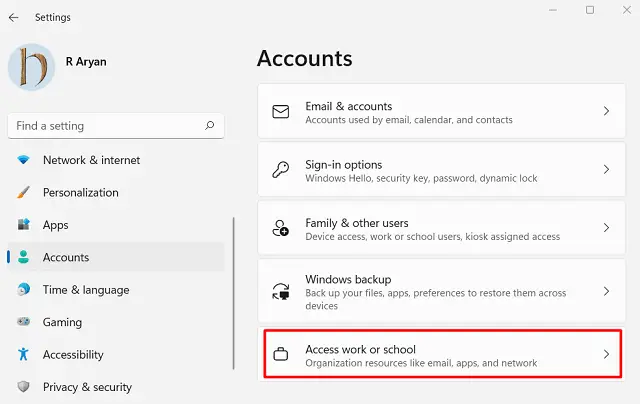Click the Apps sidebar icon
This screenshot has height=404, width=640.
23,225
